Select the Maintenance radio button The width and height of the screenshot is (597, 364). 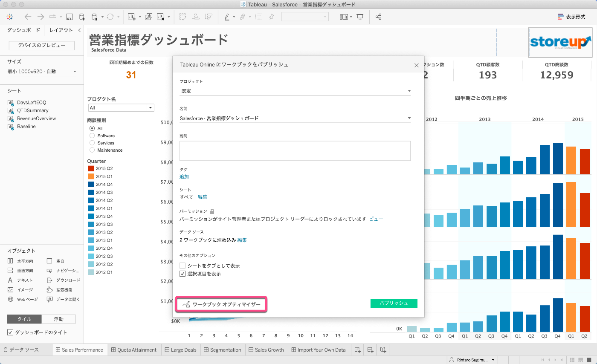(x=92, y=150)
